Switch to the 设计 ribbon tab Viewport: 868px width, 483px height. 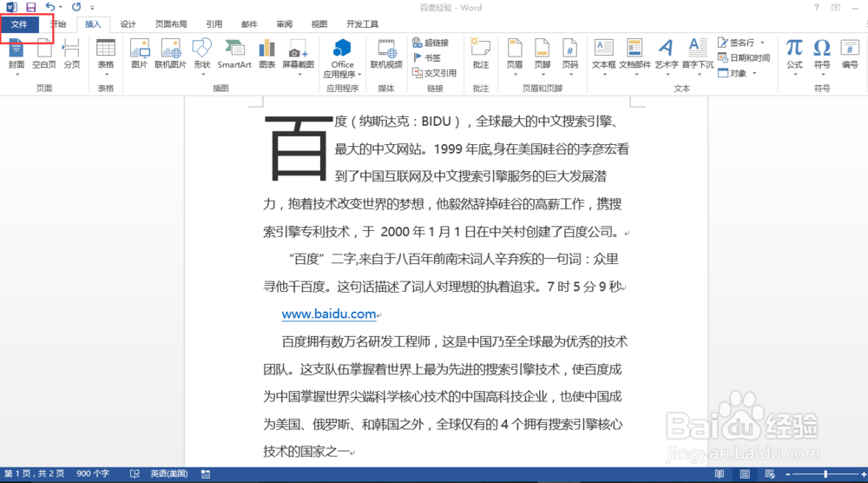(128, 24)
